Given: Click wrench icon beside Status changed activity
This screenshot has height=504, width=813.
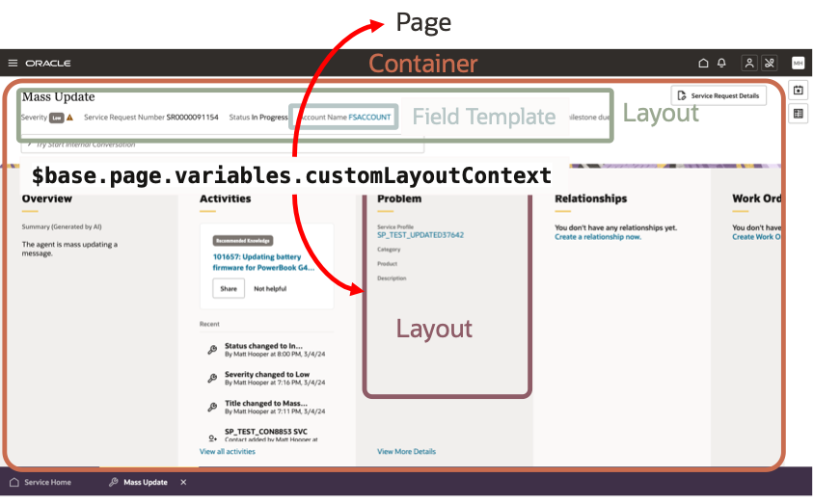Looking at the screenshot, I should click(212, 350).
